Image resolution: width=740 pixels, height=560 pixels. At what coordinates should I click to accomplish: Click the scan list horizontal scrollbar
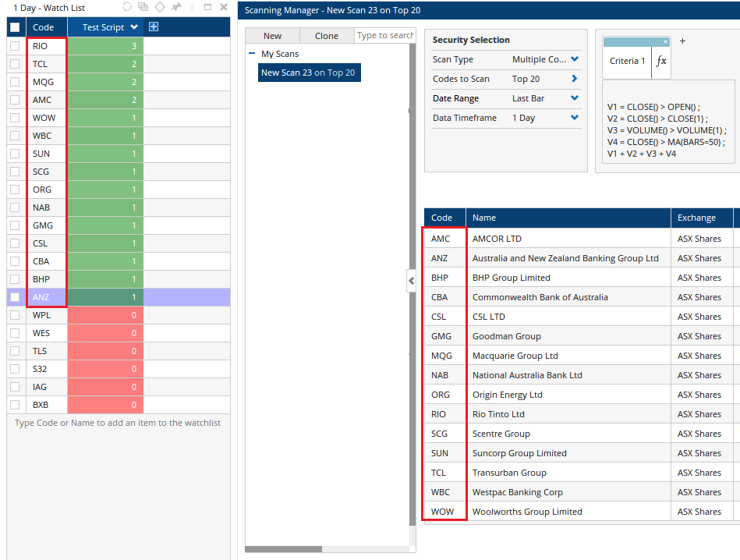[x=283, y=549]
